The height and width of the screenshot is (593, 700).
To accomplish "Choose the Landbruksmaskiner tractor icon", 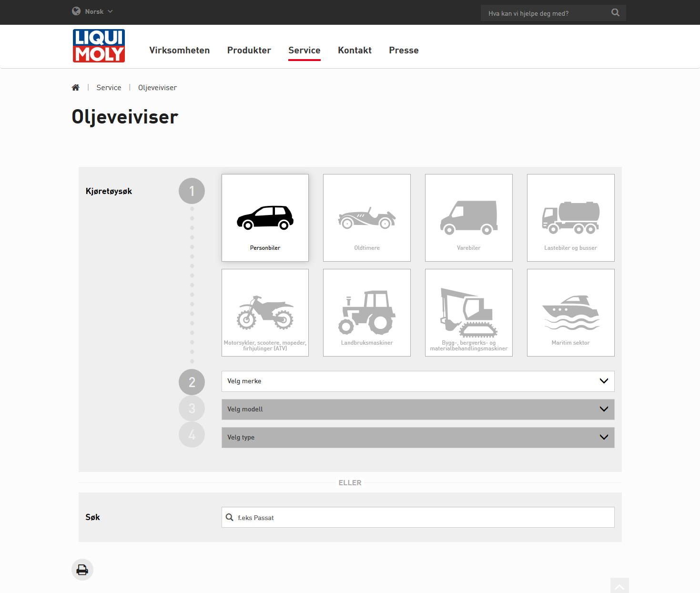I will [366, 313].
